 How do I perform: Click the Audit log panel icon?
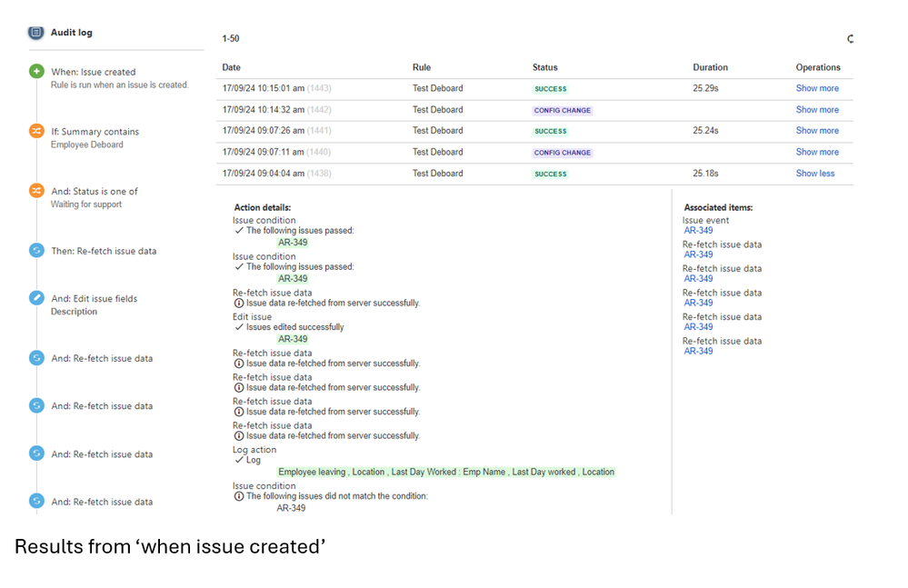pos(35,32)
